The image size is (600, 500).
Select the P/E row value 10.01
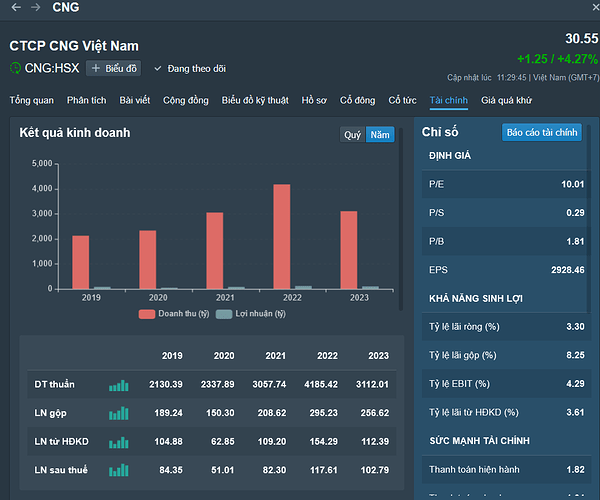(x=572, y=184)
